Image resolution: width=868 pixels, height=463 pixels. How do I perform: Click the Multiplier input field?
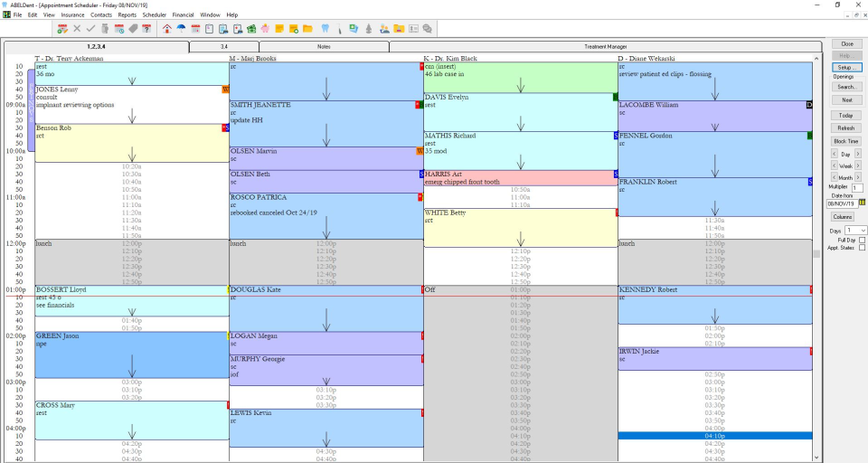(x=857, y=188)
